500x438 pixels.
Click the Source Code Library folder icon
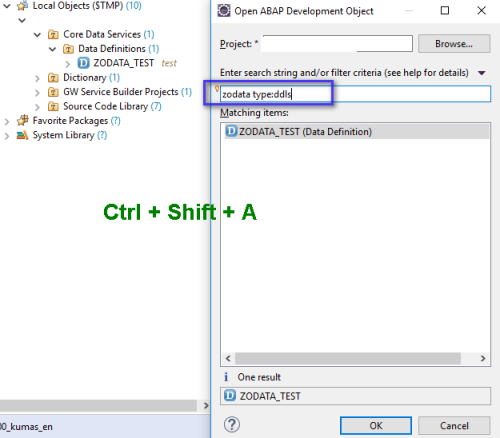(53, 107)
